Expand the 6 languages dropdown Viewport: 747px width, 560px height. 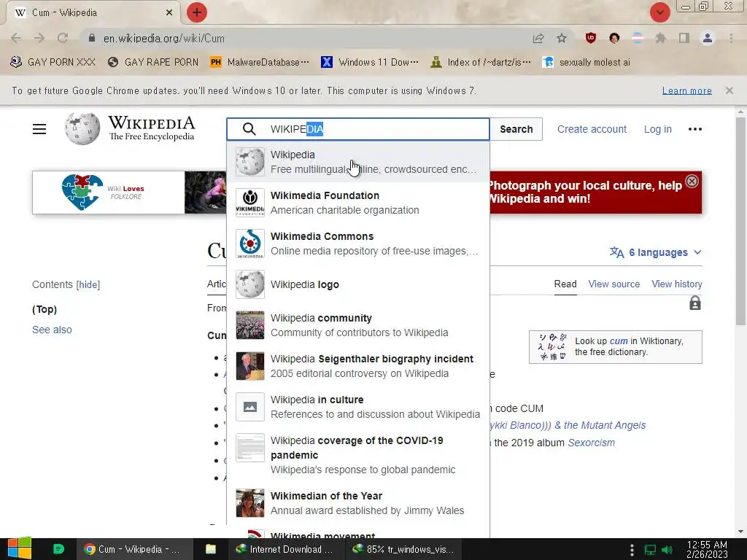pos(656,252)
